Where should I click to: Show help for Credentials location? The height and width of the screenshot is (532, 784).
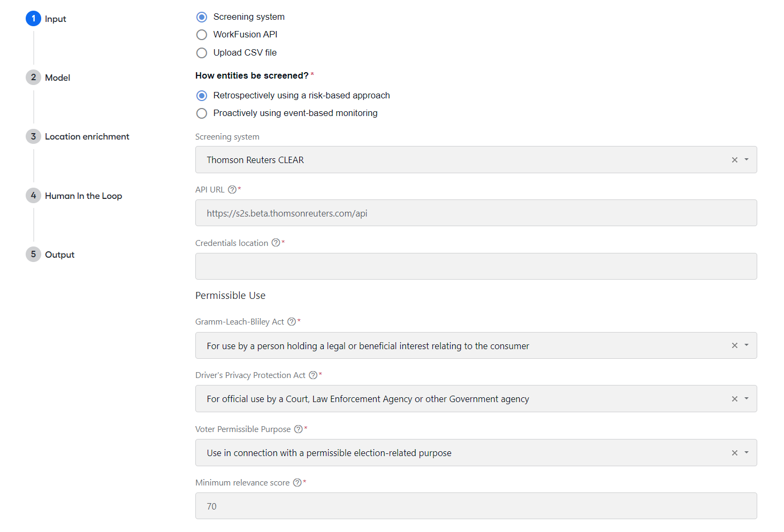tap(276, 243)
